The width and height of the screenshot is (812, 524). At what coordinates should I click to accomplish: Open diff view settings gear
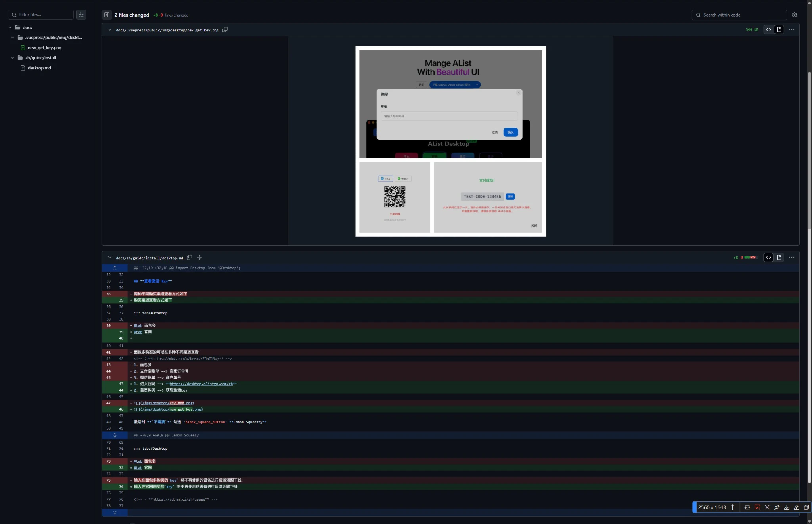click(x=794, y=15)
